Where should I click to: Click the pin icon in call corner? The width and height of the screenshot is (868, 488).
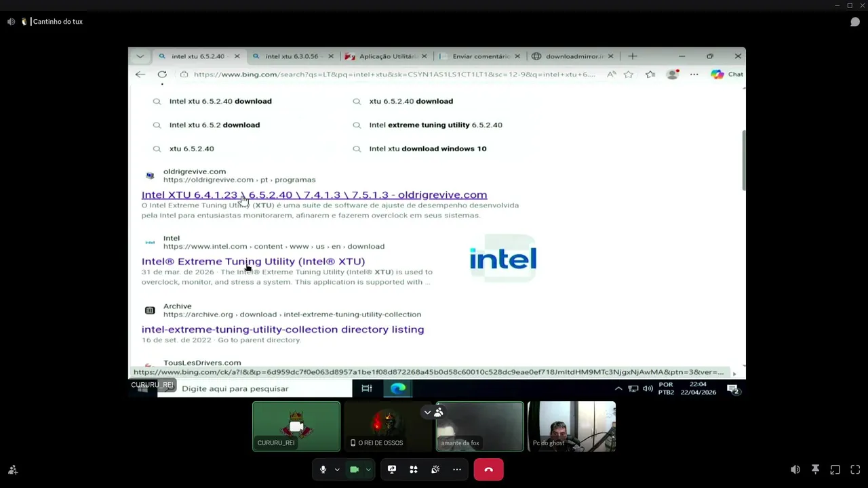coord(816,470)
